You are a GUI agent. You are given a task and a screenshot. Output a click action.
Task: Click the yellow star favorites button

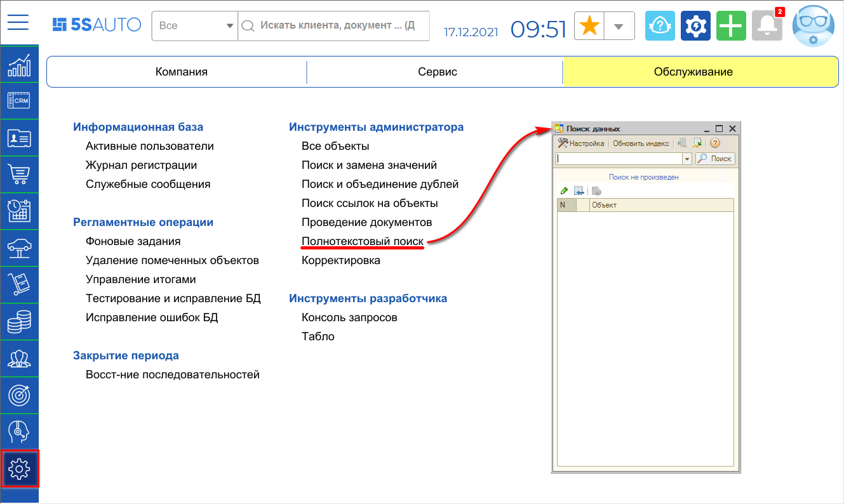[x=589, y=26]
